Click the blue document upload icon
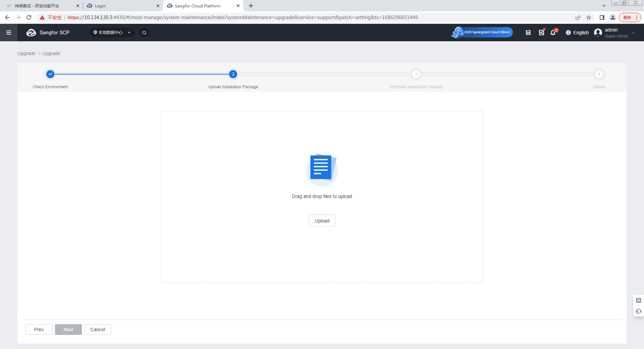 click(322, 168)
